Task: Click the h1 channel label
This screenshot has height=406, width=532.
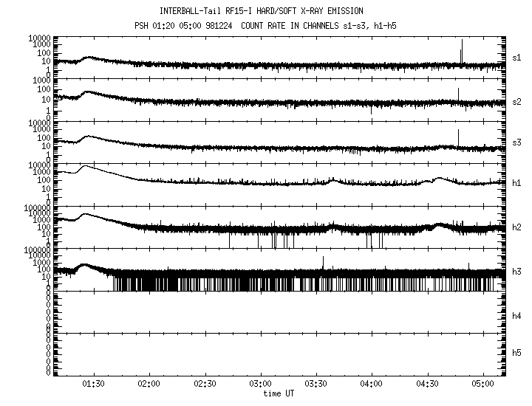Action: coord(517,183)
